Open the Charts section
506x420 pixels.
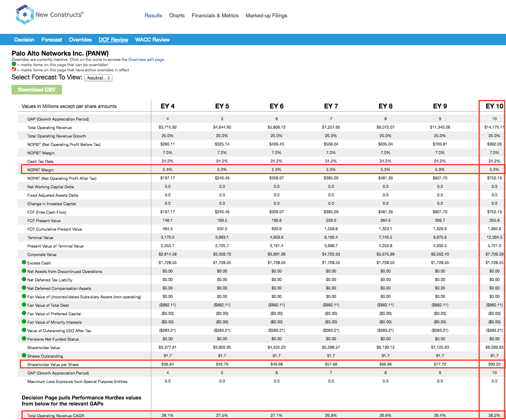[x=177, y=16]
